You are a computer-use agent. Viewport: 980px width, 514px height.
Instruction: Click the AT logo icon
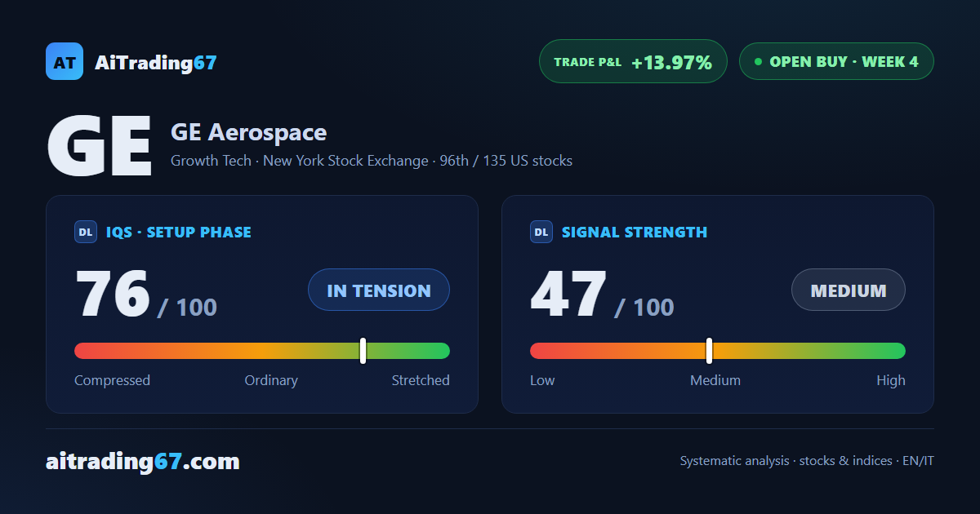tap(65, 61)
